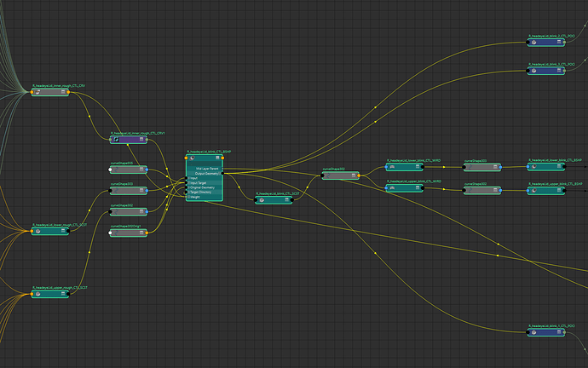Click the R_headeyeLid_upper_blink_CTL_WIRD wire icon
This screenshot has height=368, width=588.
393,189
